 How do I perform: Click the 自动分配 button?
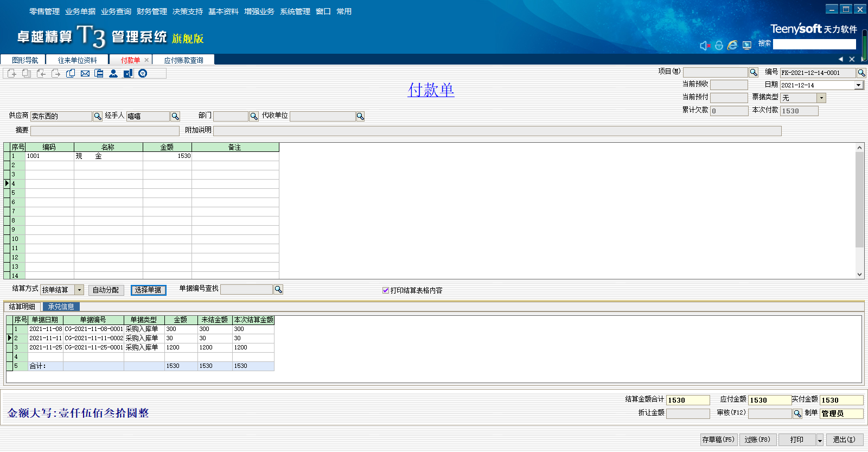click(x=106, y=290)
